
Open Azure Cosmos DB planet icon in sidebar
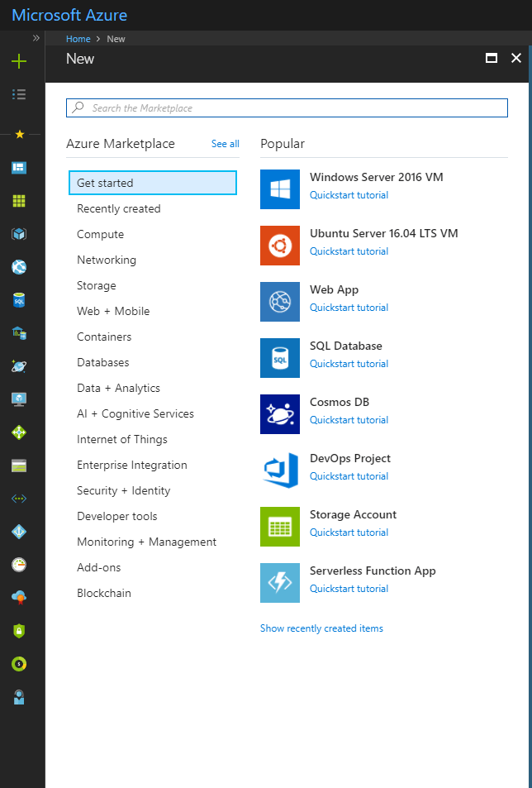(x=19, y=366)
